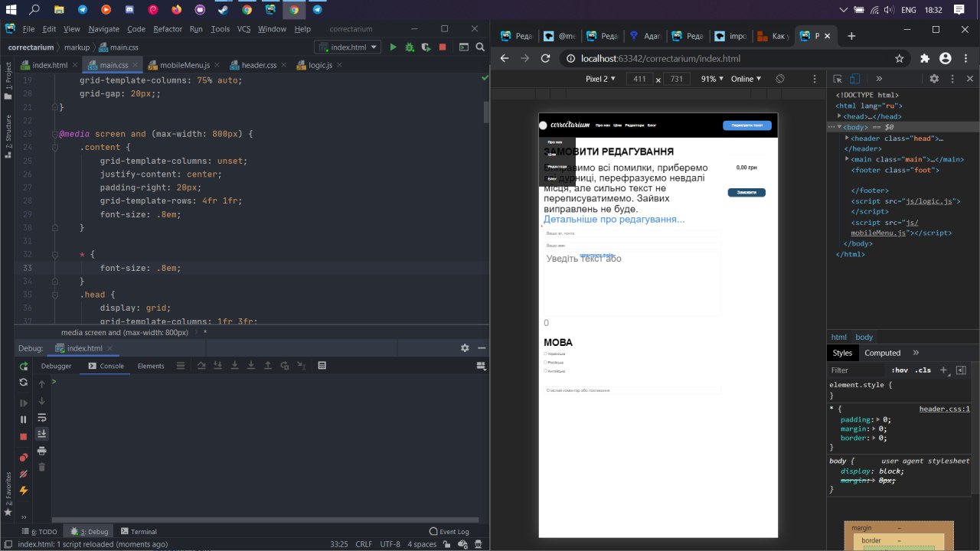
Task: Select inspect element cursor tool in DevTools
Action: click(838, 79)
